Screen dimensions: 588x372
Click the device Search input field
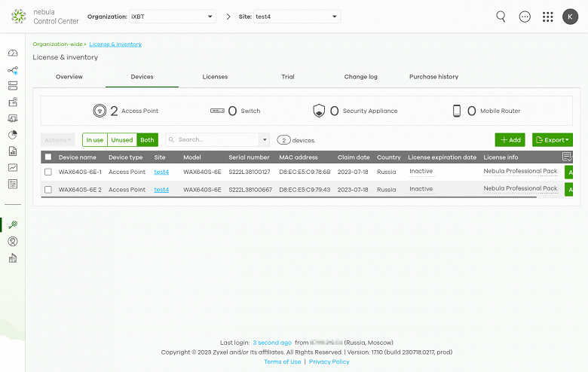click(x=213, y=140)
